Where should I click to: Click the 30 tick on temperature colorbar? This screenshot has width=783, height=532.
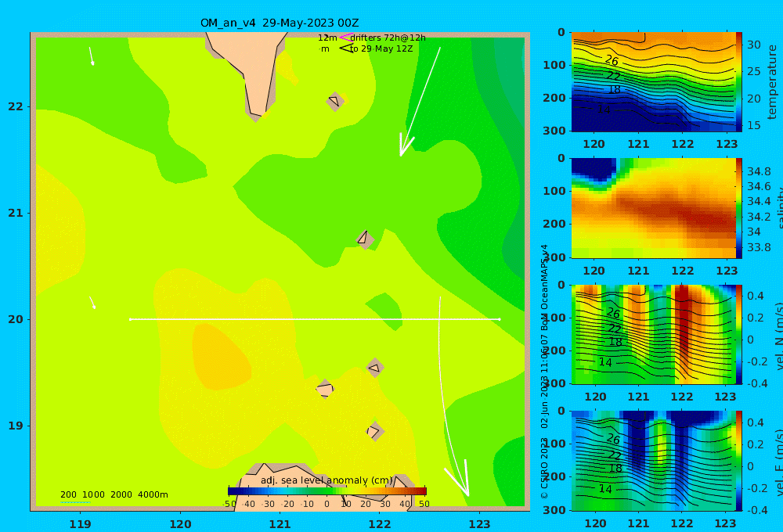[x=753, y=45]
